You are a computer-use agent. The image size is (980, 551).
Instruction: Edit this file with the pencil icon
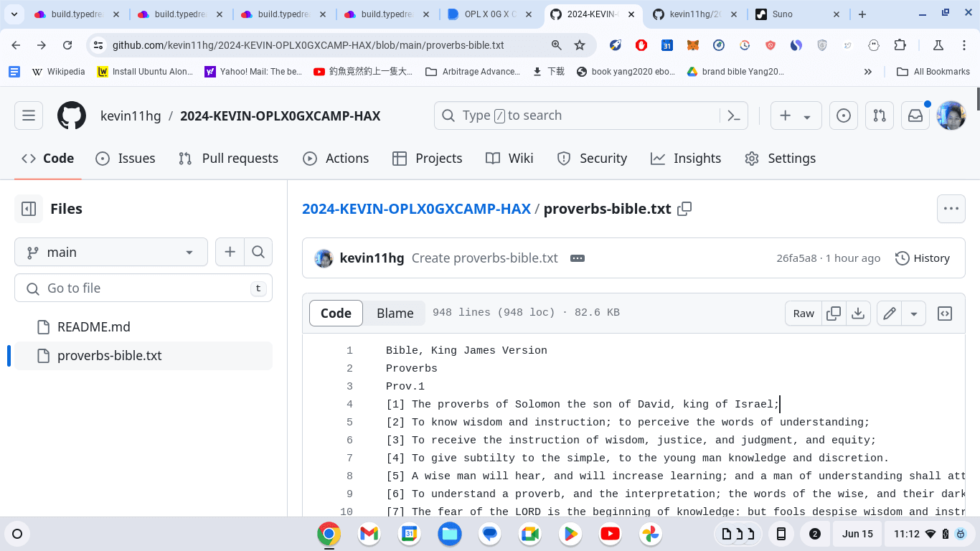coord(890,314)
